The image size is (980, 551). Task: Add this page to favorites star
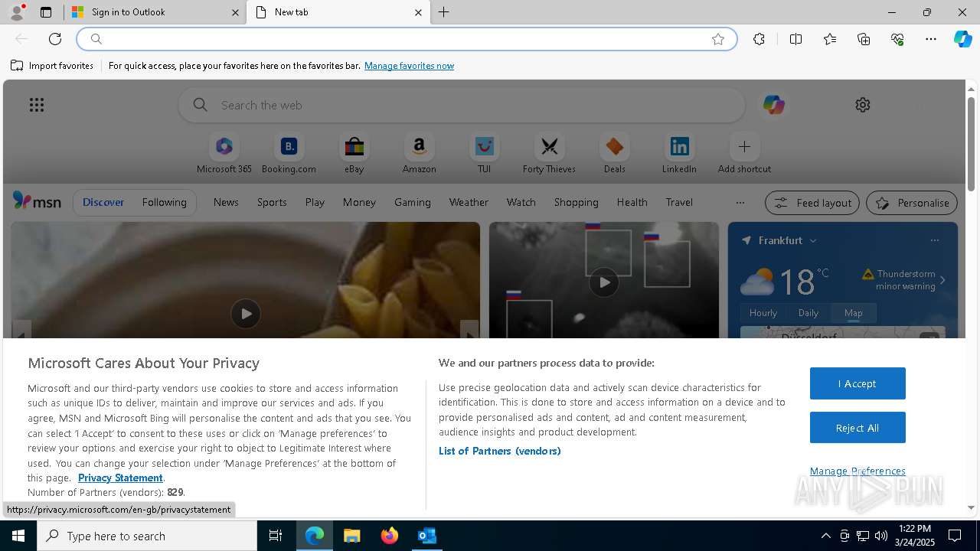click(x=718, y=39)
